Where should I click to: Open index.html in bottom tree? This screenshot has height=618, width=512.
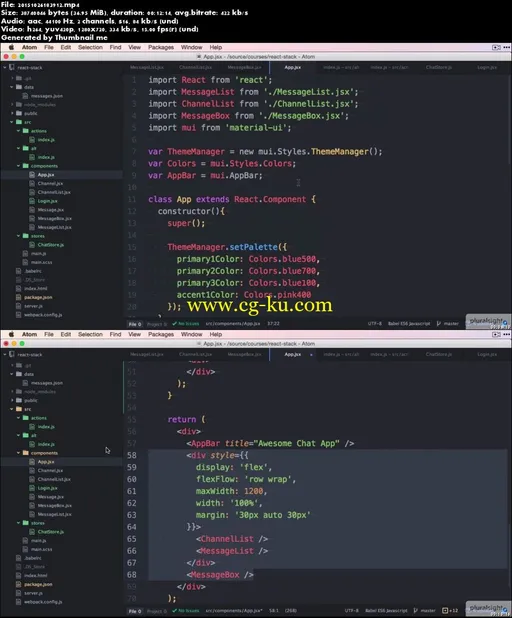click(x=35, y=575)
